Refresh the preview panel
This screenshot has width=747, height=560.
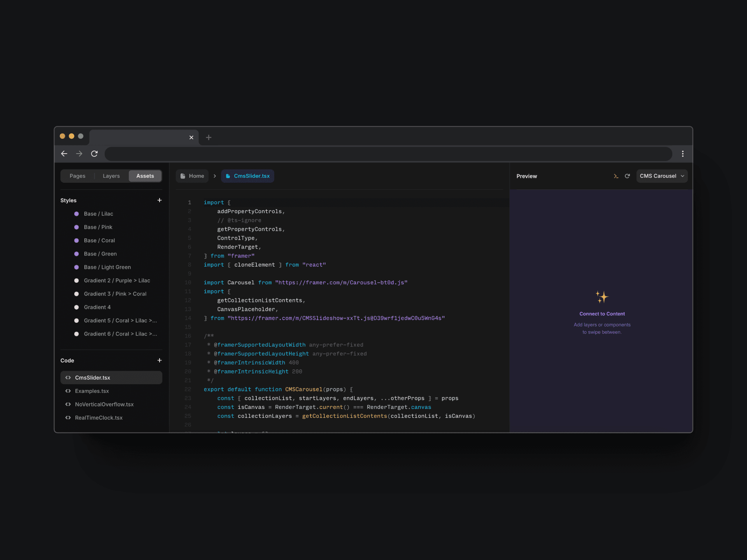(x=627, y=176)
